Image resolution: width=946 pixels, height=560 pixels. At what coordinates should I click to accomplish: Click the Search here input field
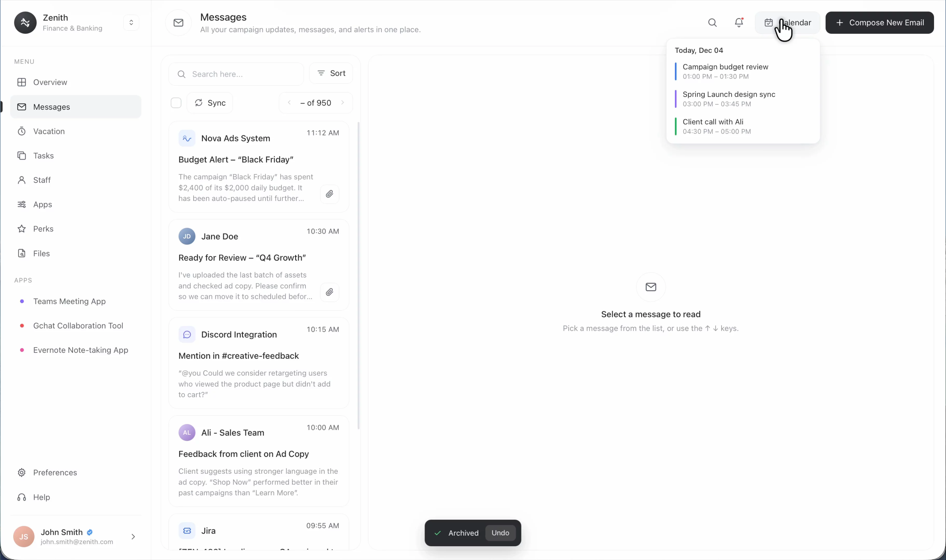236,74
